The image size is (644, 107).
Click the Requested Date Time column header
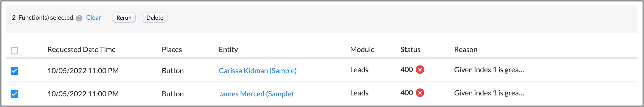pos(82,50)
